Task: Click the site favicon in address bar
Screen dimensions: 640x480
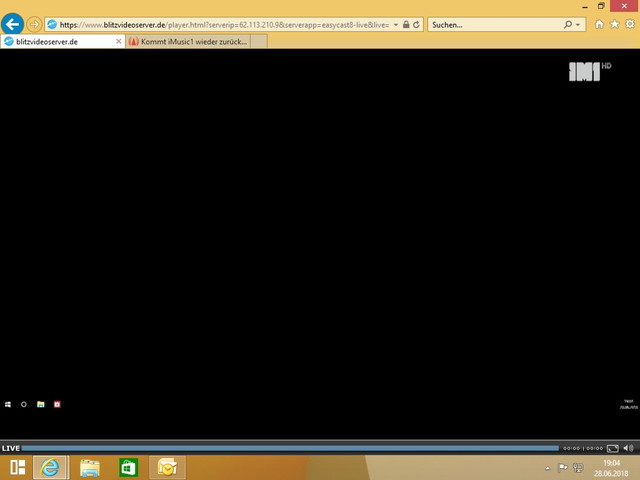Action: click(x=52, y=24)
